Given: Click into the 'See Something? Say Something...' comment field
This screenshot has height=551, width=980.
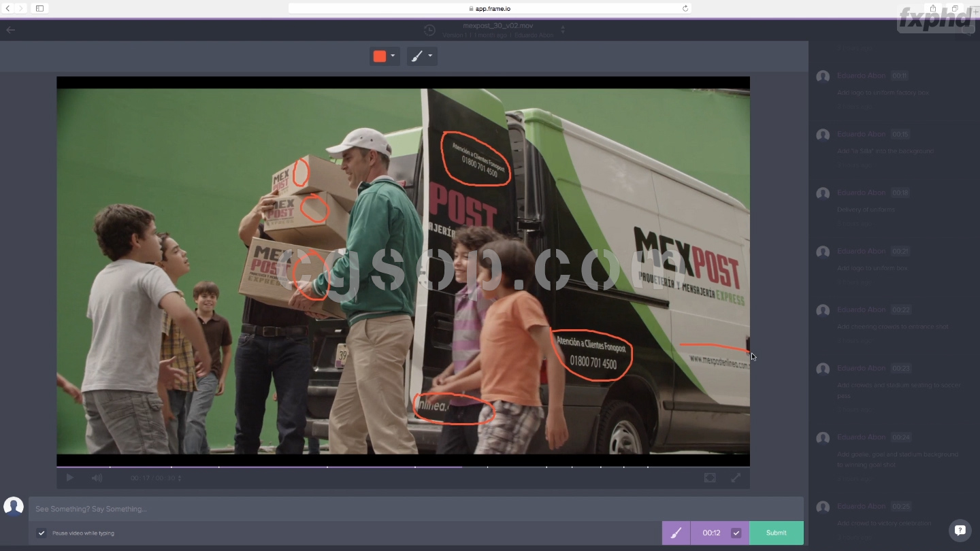Looking at the screenshot, I should 416,509.
